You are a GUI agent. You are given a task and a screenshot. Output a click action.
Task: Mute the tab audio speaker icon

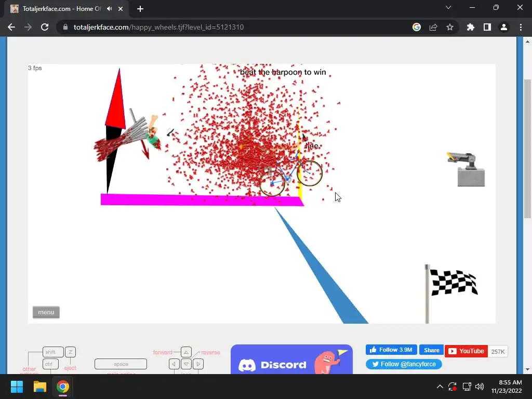[x=109, y=9]
